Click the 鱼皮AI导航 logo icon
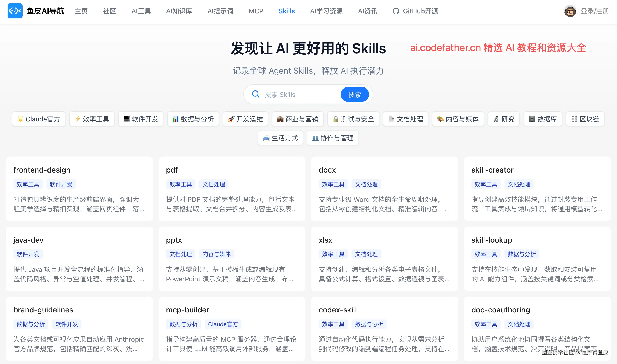This screenshot has width=617, height=364. (x=15, y=11)
